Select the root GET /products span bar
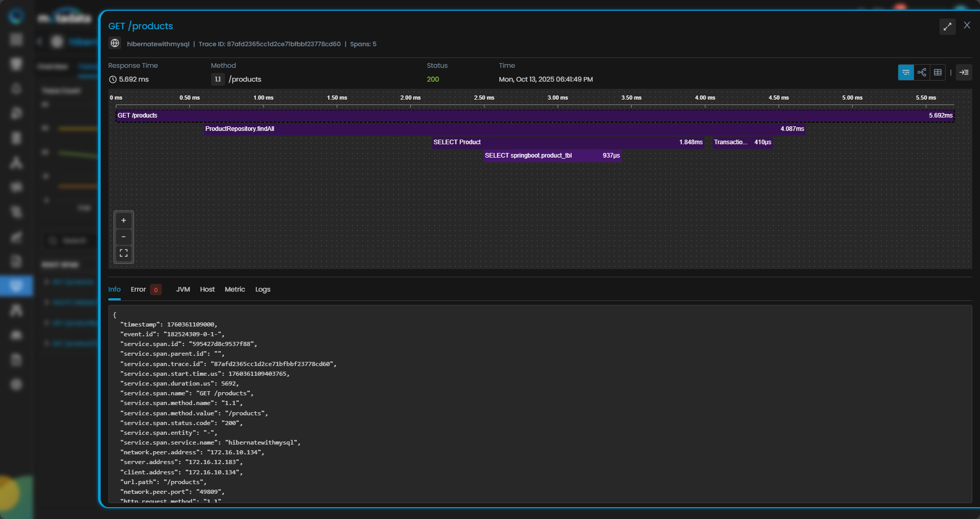 click(x=534, y=116)
